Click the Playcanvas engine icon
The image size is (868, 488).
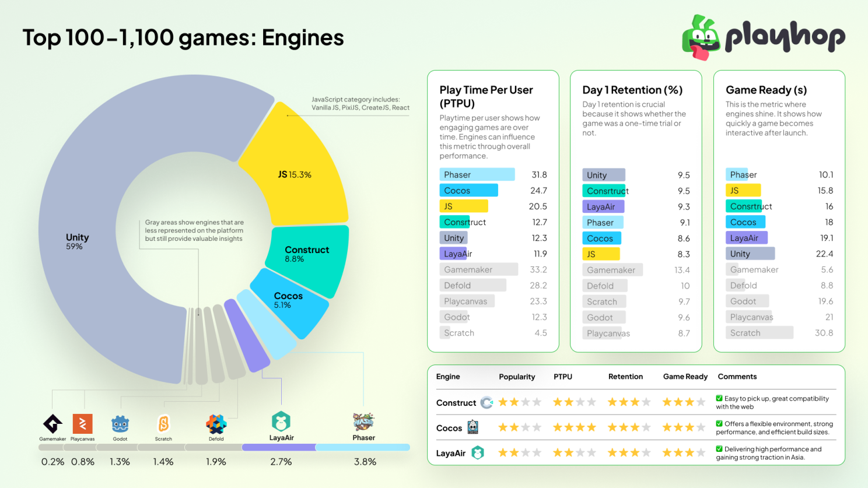click(x=83, y=423)
